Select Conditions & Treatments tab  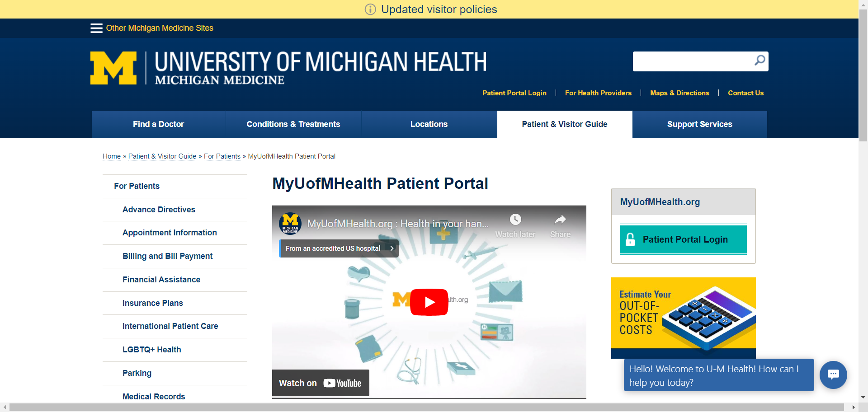293,124
